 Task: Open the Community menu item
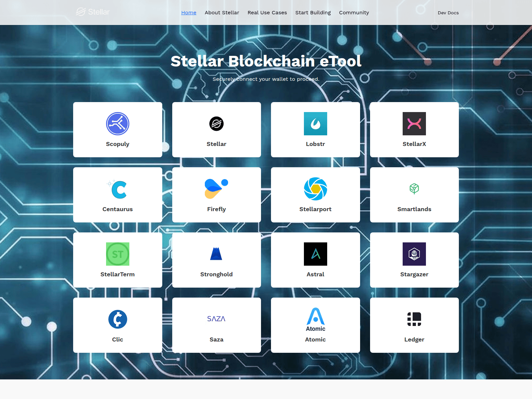tap(354, 13)
